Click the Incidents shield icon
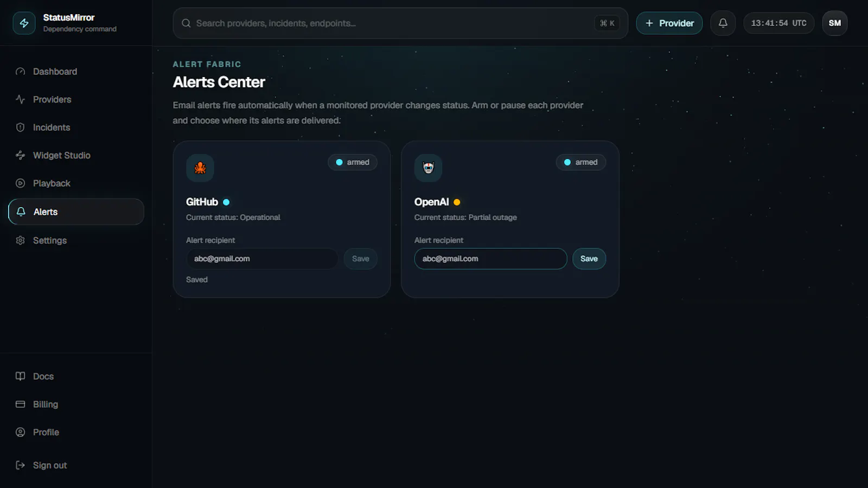The height and width of the screenshot is (488, 868). 21,127
